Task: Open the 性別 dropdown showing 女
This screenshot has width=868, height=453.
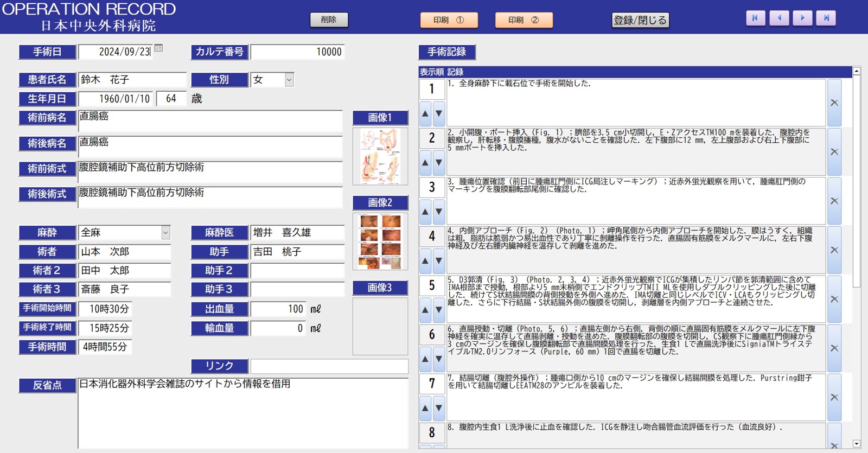Action: (289, 80)
